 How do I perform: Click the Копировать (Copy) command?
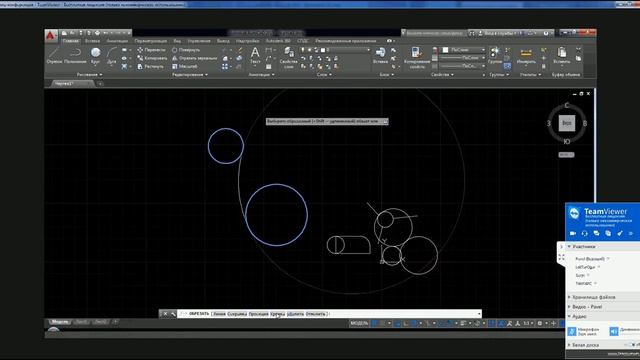pyautogui.click(x=152, y=58)
